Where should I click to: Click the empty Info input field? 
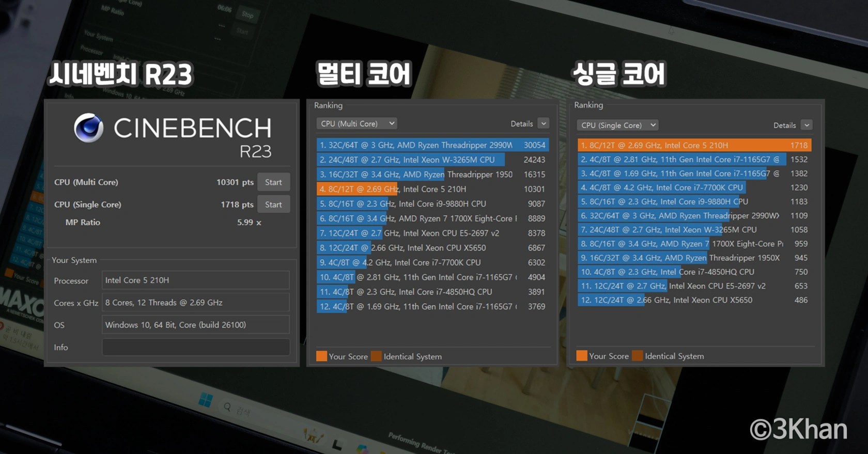[x=195, y=347]
